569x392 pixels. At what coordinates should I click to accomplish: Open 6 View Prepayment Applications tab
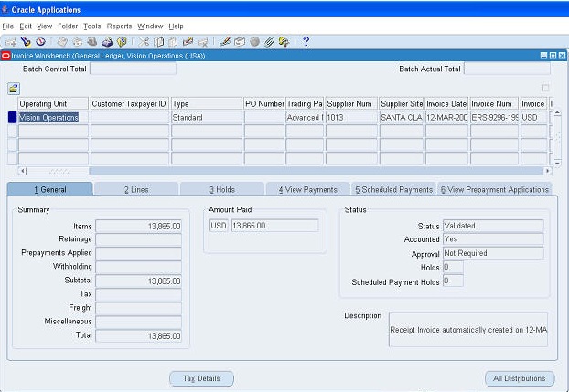(x=495, y=190)
